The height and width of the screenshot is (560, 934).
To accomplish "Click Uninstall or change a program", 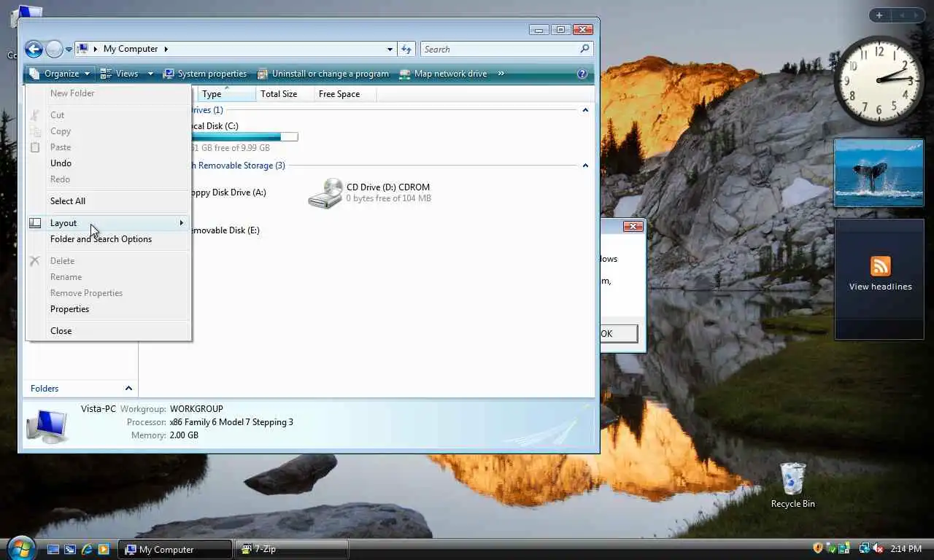I will 323,74.
